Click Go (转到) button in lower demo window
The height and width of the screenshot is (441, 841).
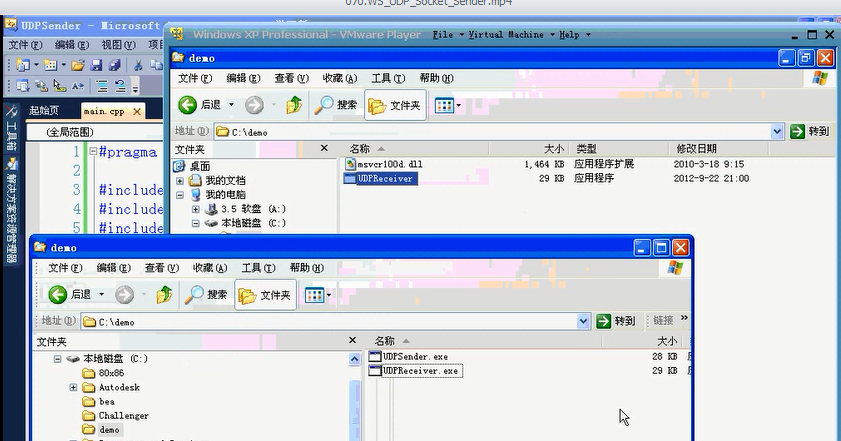pos(616,321)
